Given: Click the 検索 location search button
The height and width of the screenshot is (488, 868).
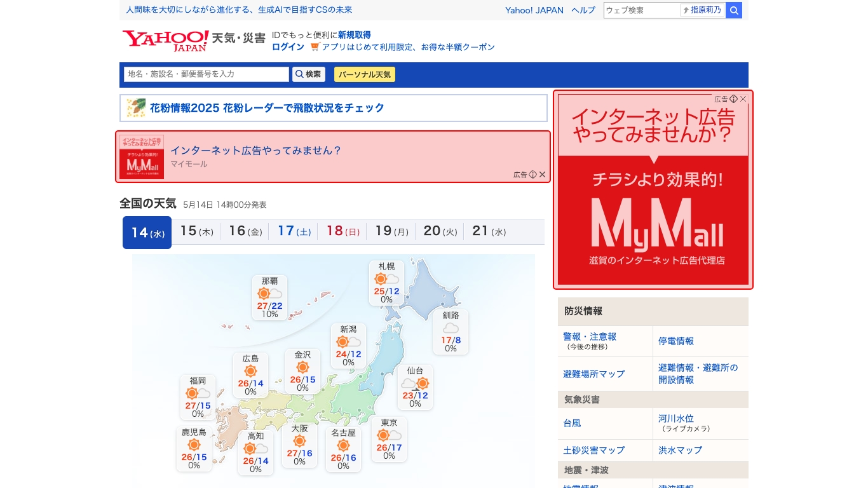Looking at the screenshot, I should pos(309,74).
